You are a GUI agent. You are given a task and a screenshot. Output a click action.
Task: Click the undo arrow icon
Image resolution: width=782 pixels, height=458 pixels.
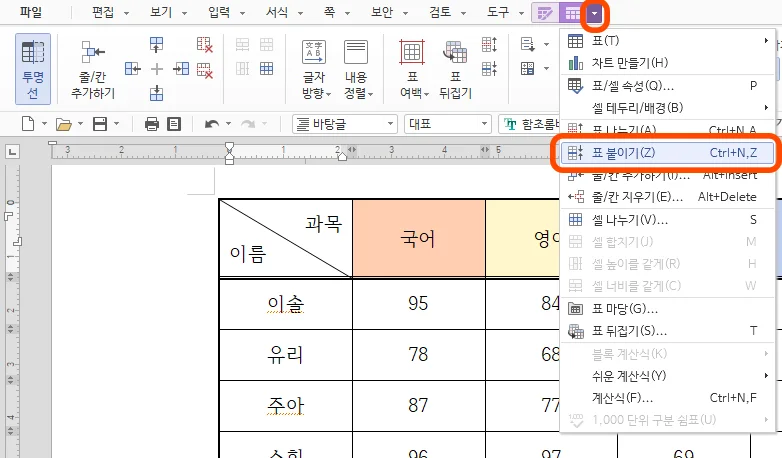point(212,123)
